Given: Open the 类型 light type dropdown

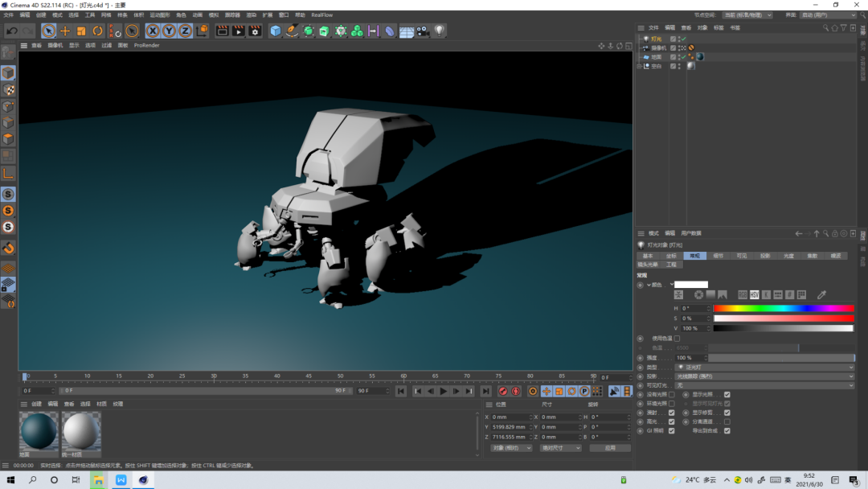Looking at the screenshot, I should point(765,368).
